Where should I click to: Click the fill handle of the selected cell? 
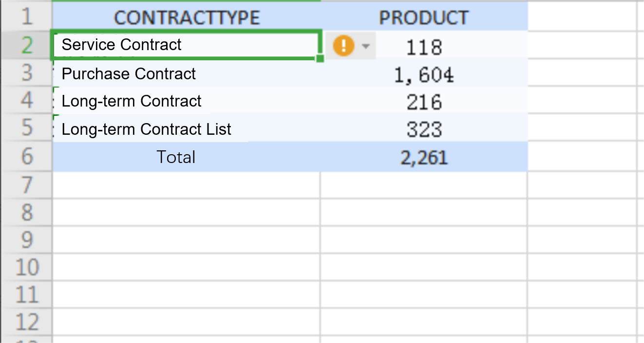click(320, 57)
